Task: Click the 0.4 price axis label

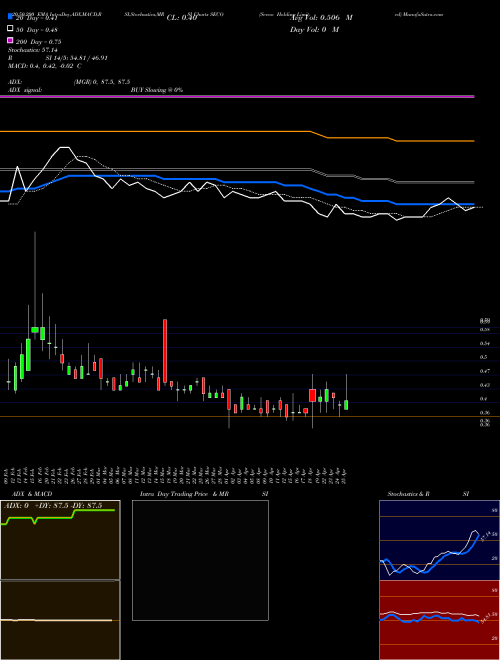Action: pyautogui.click(x=483, y=399)
